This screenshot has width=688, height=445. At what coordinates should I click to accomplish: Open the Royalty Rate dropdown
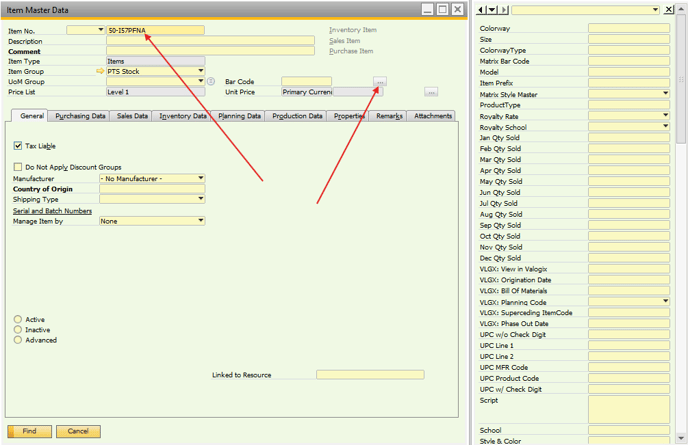(665, 116)
